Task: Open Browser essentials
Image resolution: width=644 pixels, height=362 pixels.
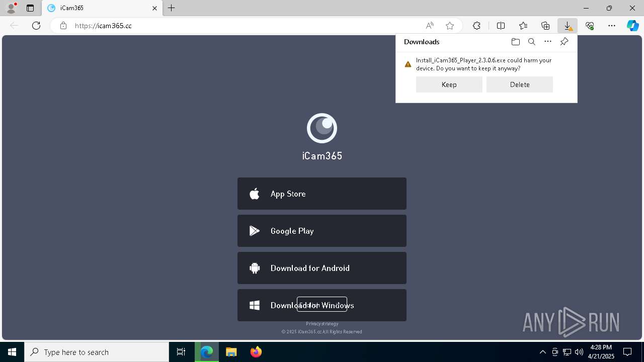Action: pos(590,26)
